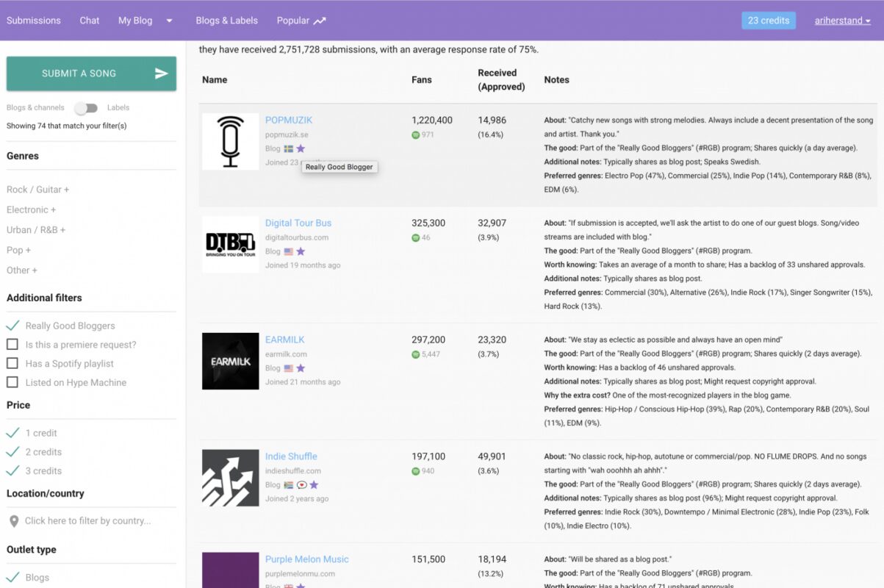The height and width of the screenshot is (588, 884).
Task: Click the purple star icon for EARMILK
Action: (301, 368)
